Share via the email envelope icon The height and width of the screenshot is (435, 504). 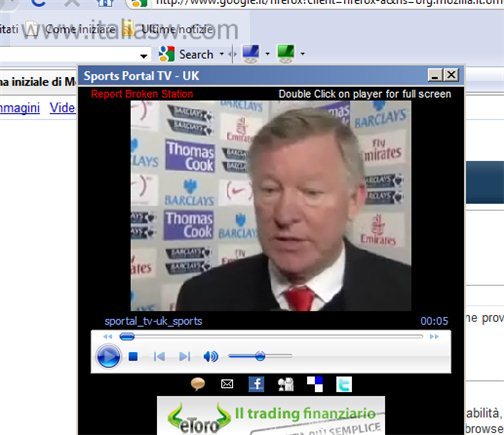tap(227, 384)
